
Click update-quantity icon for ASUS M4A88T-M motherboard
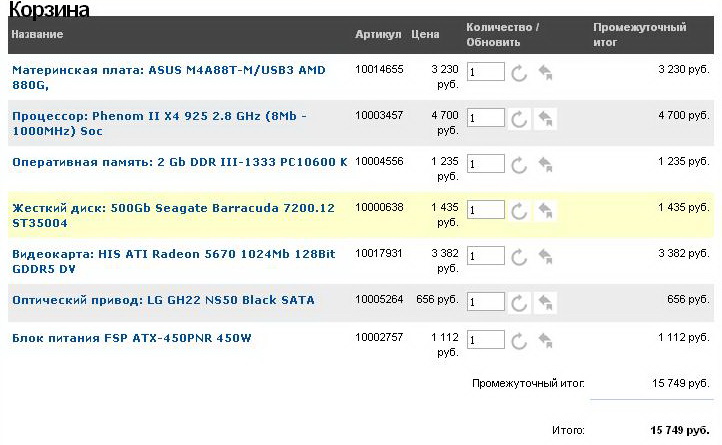pyautogui.click(x=518, y=73)
